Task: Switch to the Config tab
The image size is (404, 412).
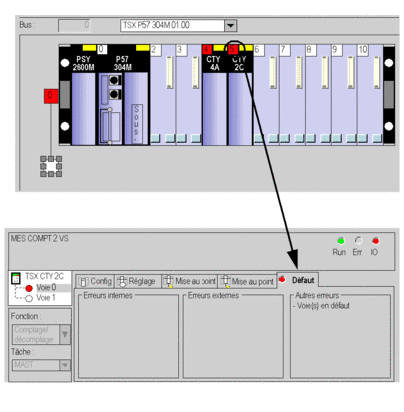Action: (95, 281)
